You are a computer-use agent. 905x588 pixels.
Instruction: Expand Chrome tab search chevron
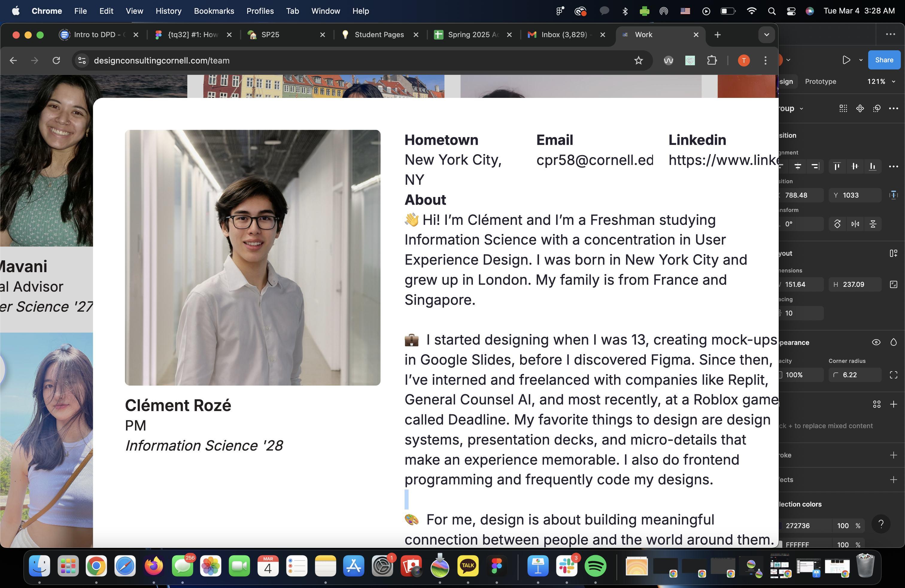click(x=766, y=35)
